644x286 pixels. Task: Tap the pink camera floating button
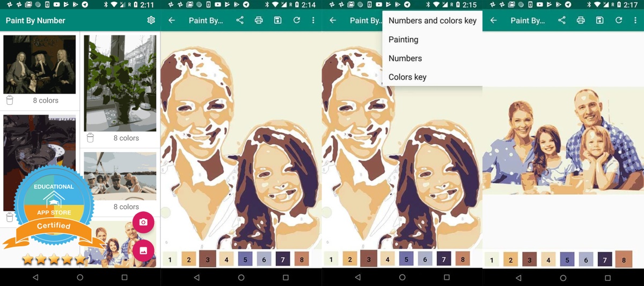(143, 222)
